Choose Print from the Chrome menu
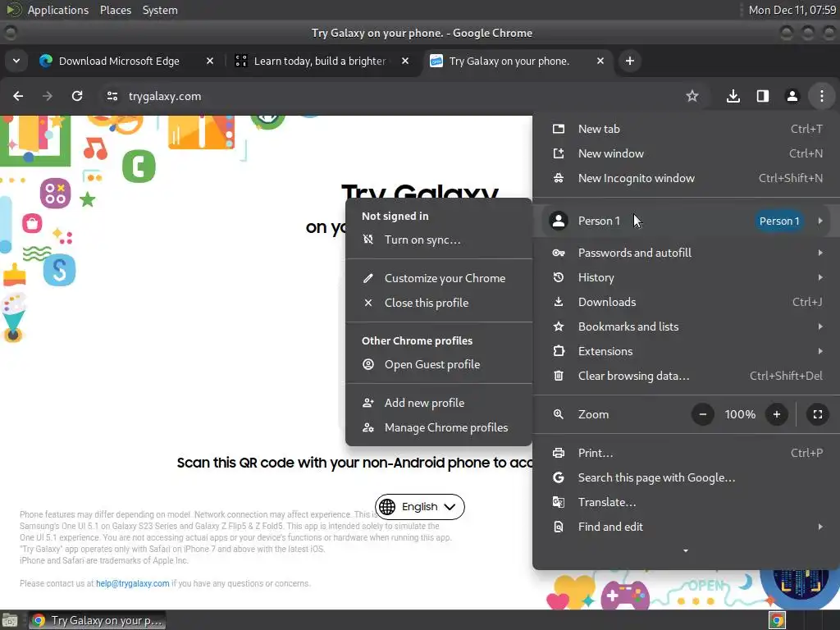 pos(686,453)
